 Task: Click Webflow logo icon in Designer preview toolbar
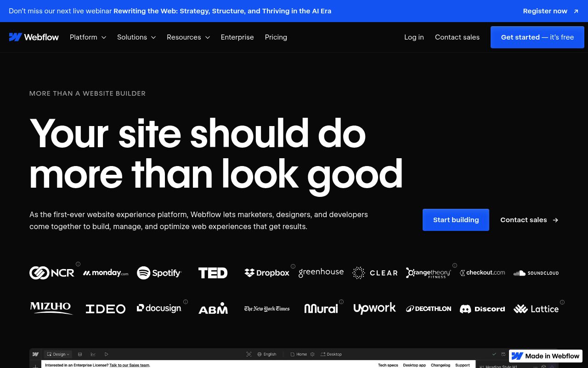click(x=35, y=354)
